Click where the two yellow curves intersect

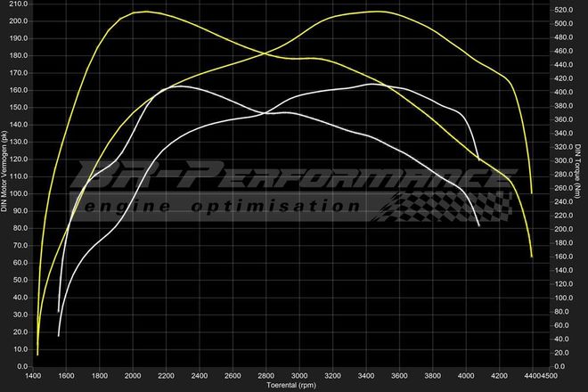[266, 53]
